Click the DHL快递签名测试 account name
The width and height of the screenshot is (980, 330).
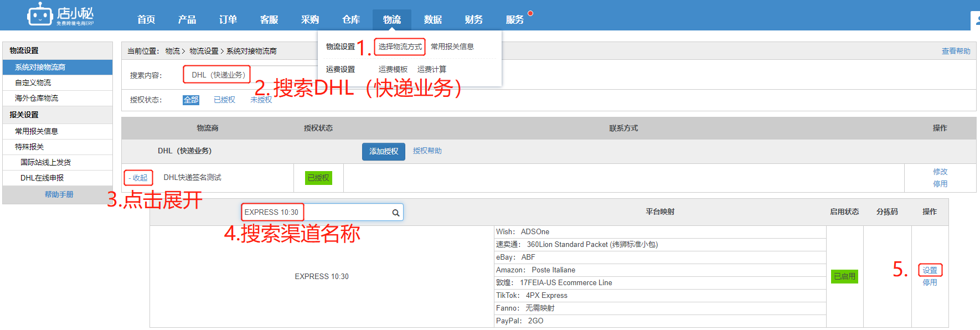click(x=192, y=177)
